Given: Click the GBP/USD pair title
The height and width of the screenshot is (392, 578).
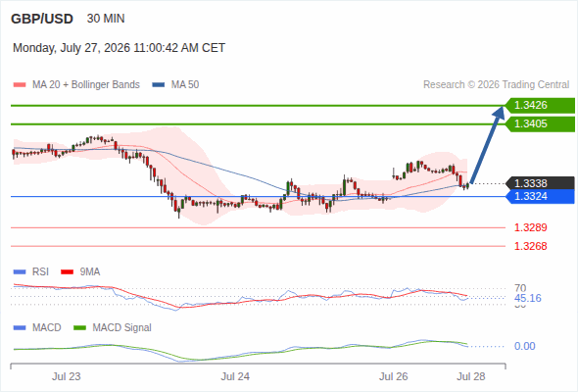Looking at the screenshot, I should coord(42,19).
